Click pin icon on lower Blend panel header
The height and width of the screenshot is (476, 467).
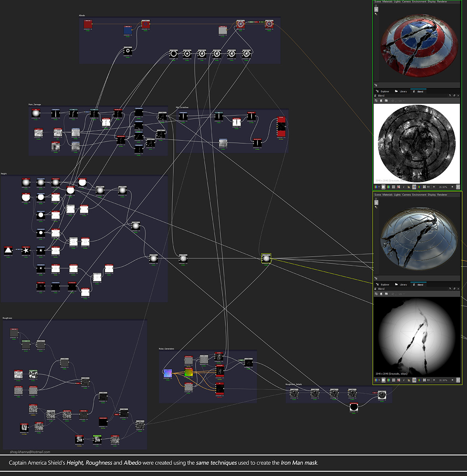450,289
